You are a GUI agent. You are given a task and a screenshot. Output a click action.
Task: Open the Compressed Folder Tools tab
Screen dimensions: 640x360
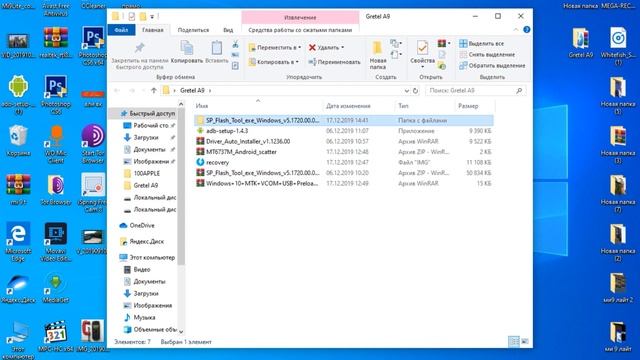(300, 30)
